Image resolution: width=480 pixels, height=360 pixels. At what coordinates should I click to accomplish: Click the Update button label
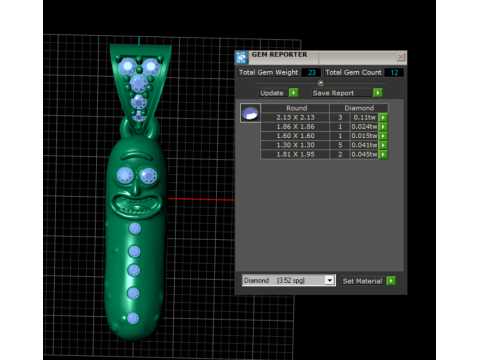(272, 93)
